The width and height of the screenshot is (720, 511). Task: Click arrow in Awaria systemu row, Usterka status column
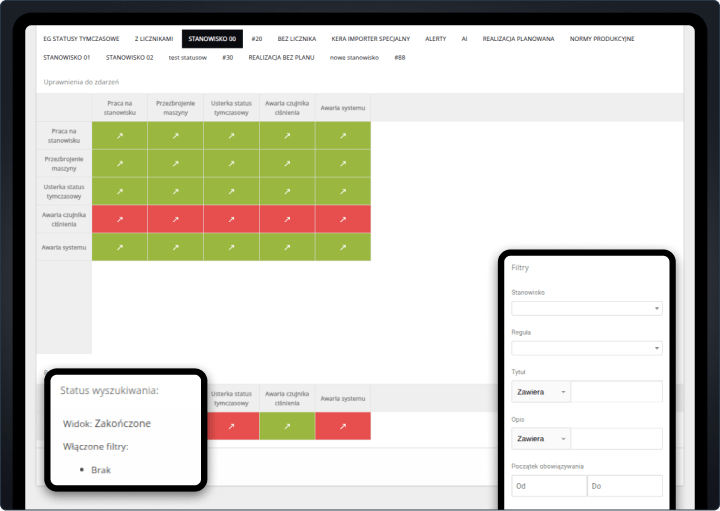(x=231, y=246)
